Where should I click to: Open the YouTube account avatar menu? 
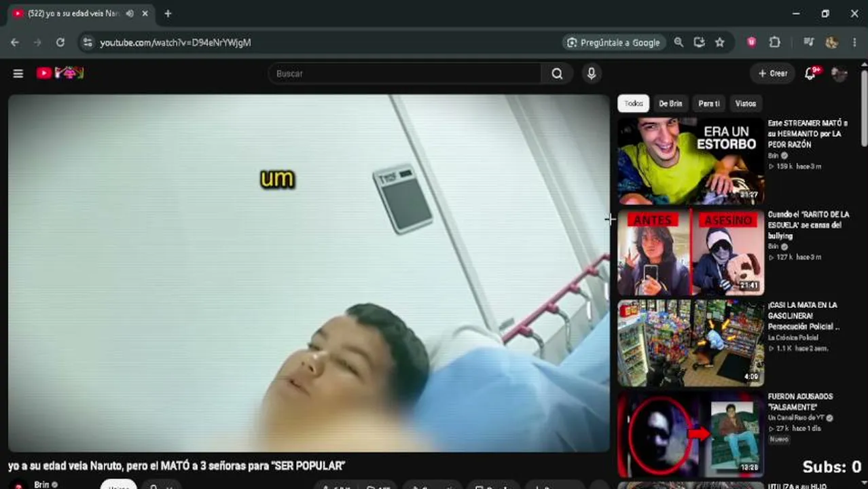click(x=839, y=73)
